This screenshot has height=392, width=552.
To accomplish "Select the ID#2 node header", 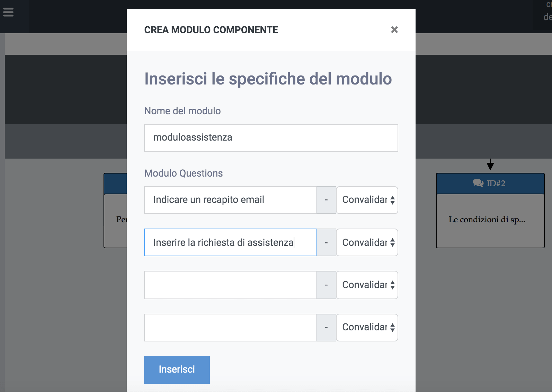I will 490,184.
